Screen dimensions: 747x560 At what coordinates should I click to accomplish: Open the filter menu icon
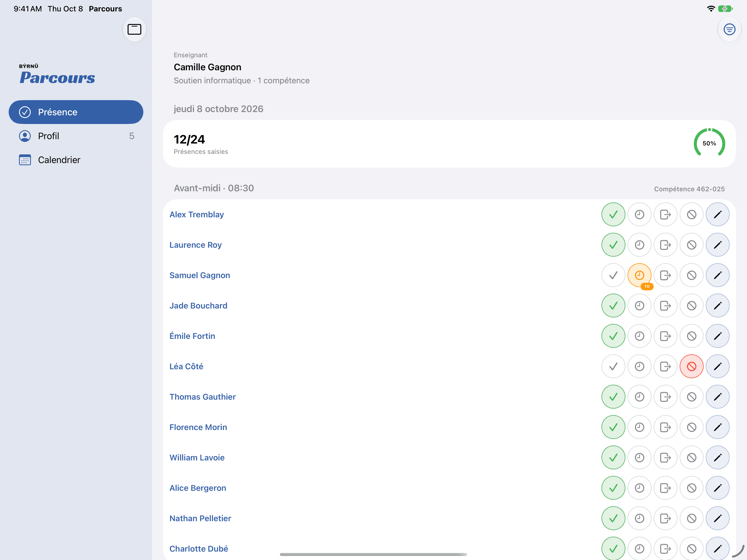729,29
